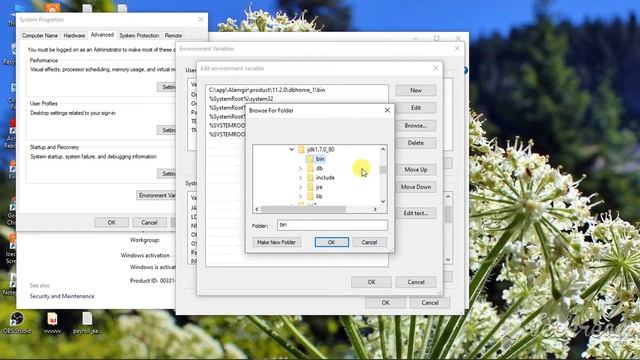640x360 pixels.
Task: Cancel the Browse For Folder dialog
Action: click(369, 242)
